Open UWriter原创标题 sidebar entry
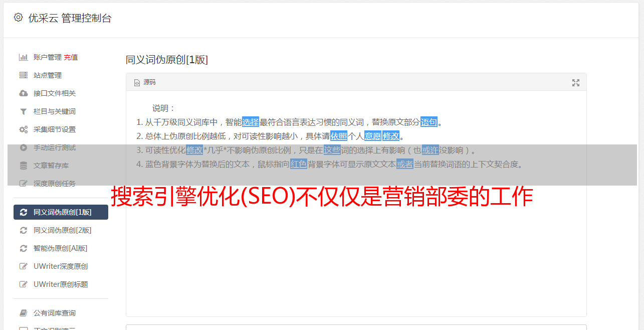The image size is (644, 330). pos(61,284)
